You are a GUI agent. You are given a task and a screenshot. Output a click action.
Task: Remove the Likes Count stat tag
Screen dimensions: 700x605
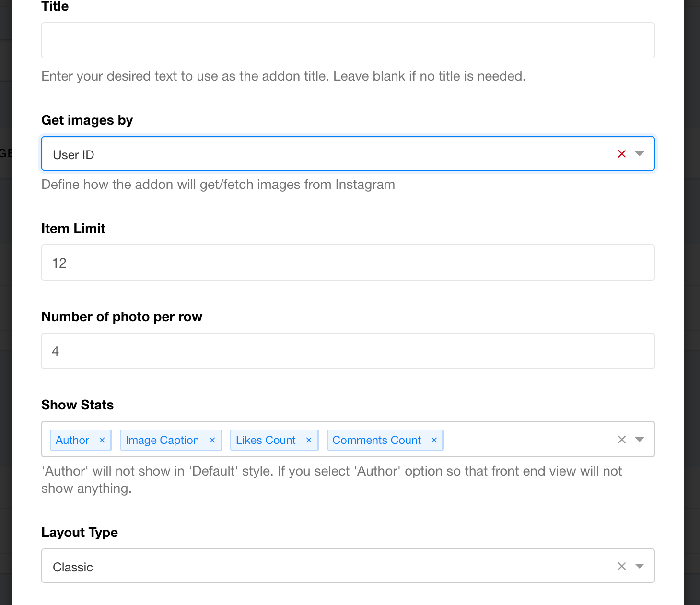tap(308, 440)
